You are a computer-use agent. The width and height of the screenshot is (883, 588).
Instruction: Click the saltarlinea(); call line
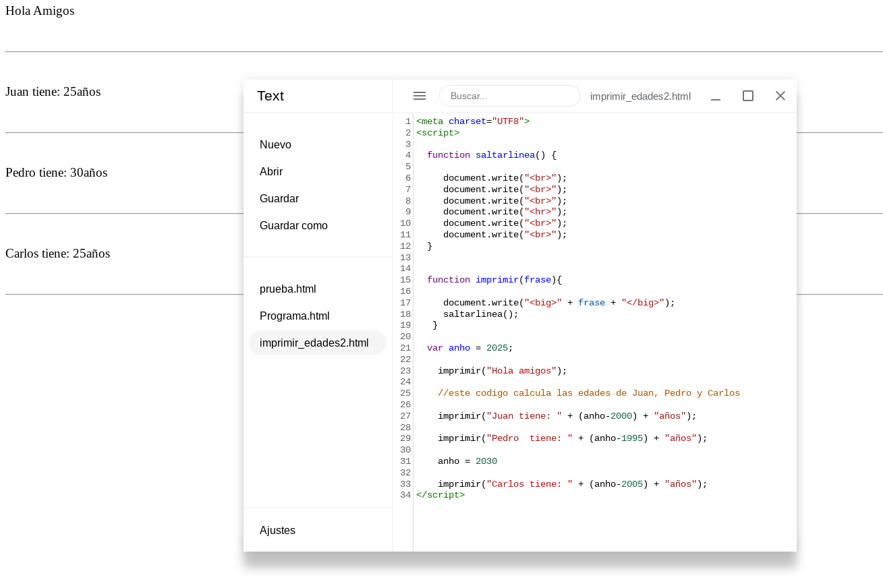tap(481, 314)
